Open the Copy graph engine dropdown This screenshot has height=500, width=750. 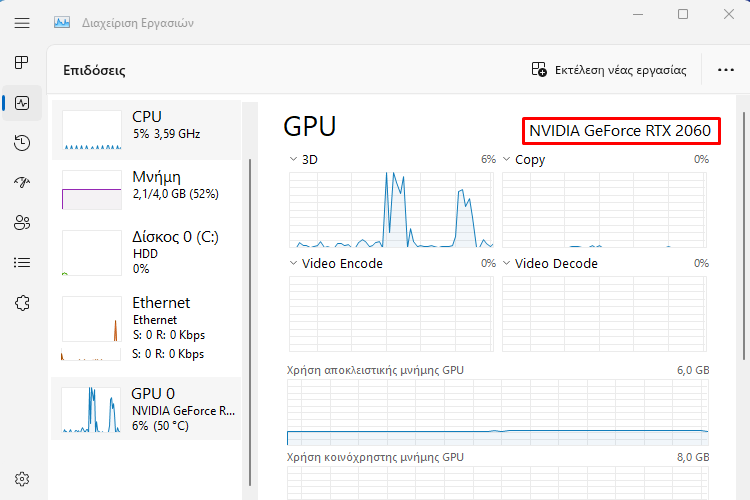coord(507,159)
